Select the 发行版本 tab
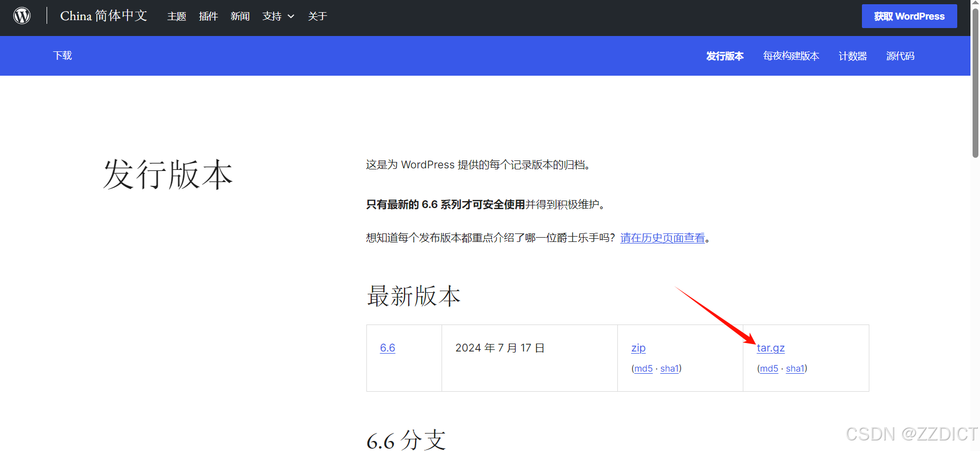The height and width of the screenshot is (451, 980). point(725,56)
